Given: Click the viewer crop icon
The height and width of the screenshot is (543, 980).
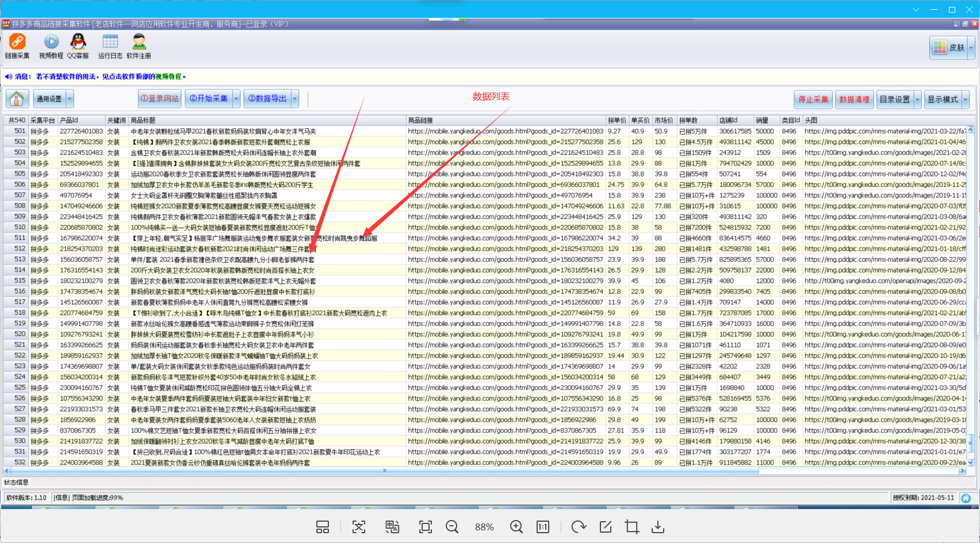Looking at the screenshot, I should click(x=632, y=527).
